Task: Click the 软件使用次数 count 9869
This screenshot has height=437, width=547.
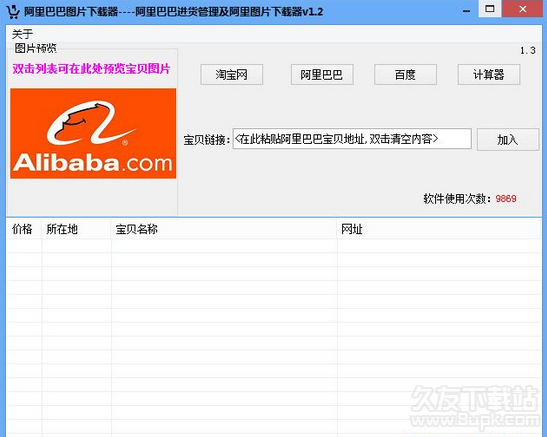Action: [x=506, y=198]
